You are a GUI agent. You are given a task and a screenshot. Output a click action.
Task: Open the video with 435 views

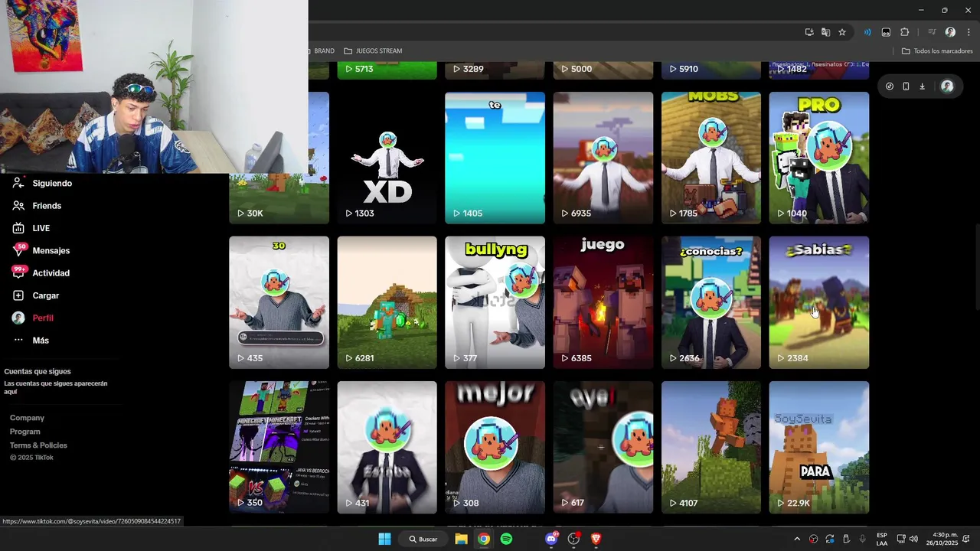pos(279,302)
